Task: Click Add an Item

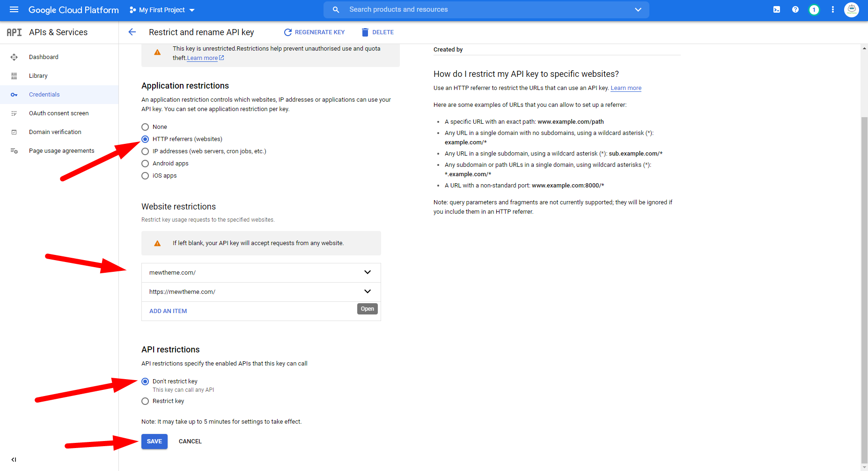Action: [168, 311]
